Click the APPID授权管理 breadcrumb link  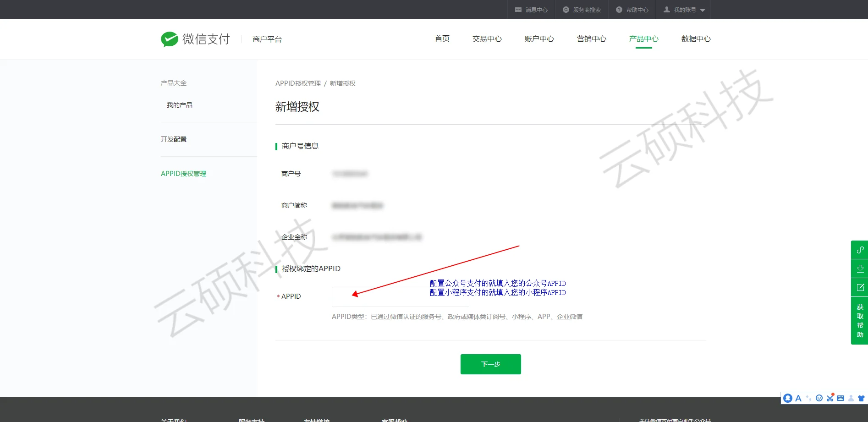[x=298, y=83]
